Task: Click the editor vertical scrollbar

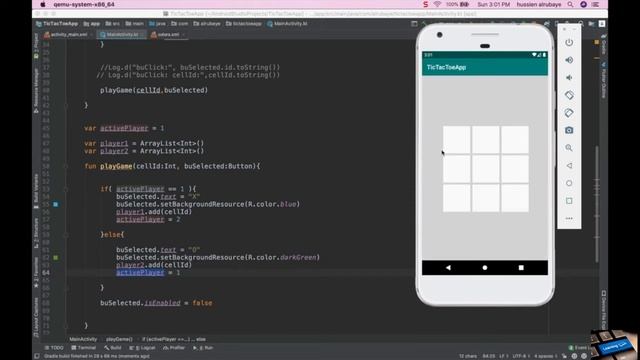Action: click(597, 204)
